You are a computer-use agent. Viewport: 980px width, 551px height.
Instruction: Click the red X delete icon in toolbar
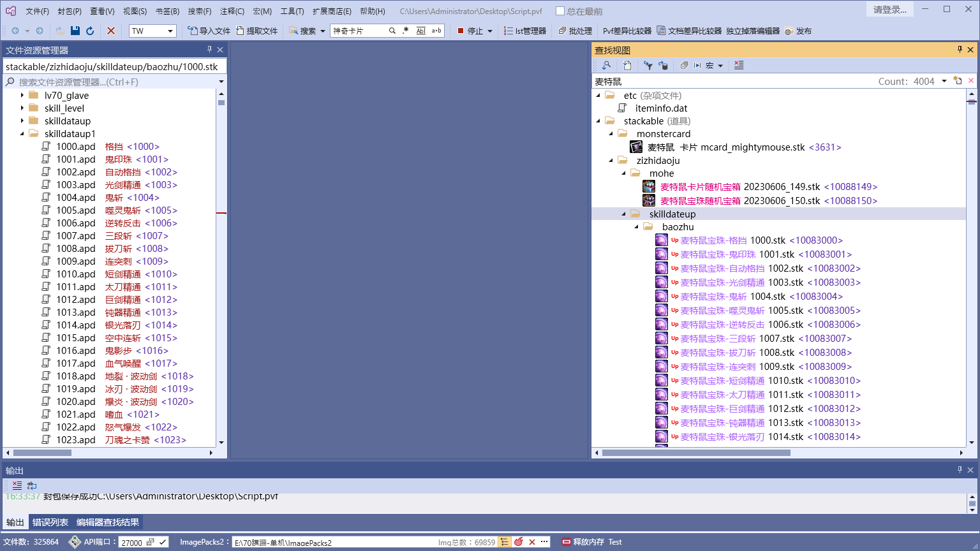click(x=111, y=31)
